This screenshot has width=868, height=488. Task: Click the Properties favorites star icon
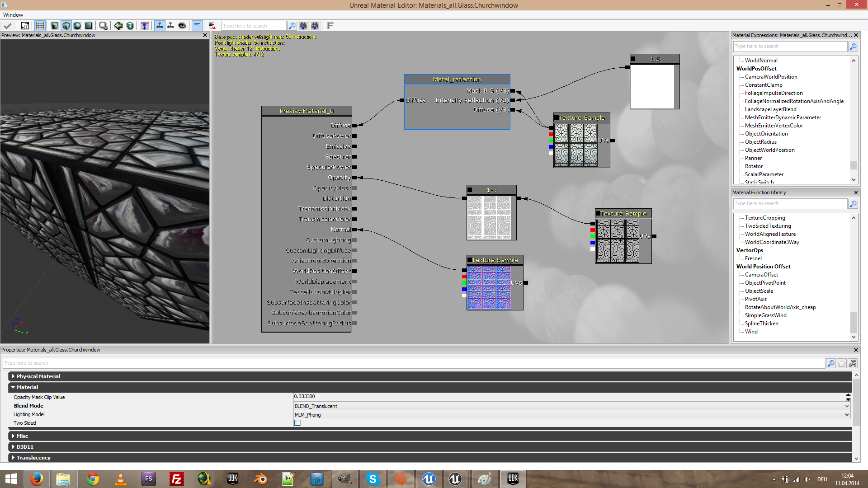(842, 363)
